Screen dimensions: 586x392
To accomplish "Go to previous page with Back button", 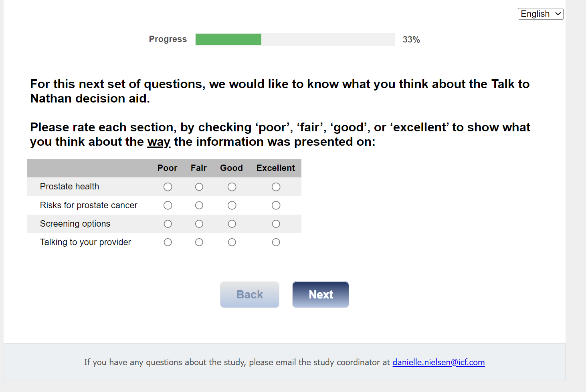I will [x=250, y=295].
